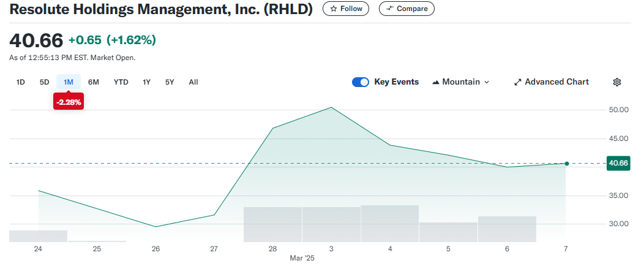Open the Compare button
Screen dimensions: 644x266
click(x=406, y=9)
